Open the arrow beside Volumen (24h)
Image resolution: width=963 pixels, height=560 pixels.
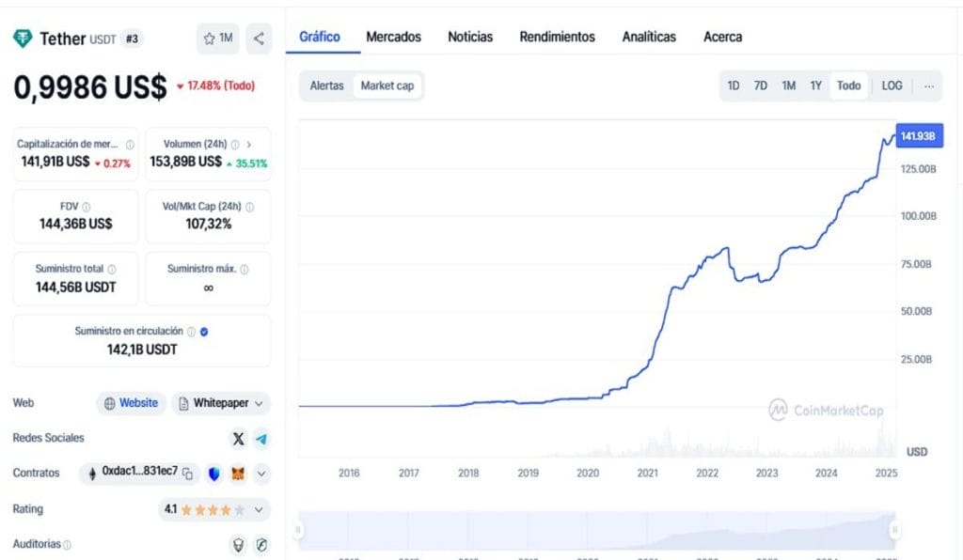click(248, 145)
